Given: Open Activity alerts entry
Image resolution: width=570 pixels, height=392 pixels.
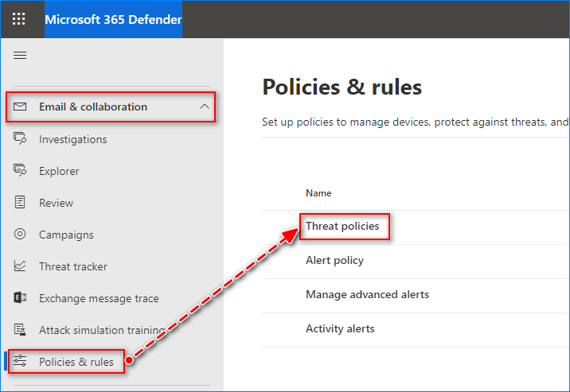Looking at the screenshot, I should click(x=340, y=328).
